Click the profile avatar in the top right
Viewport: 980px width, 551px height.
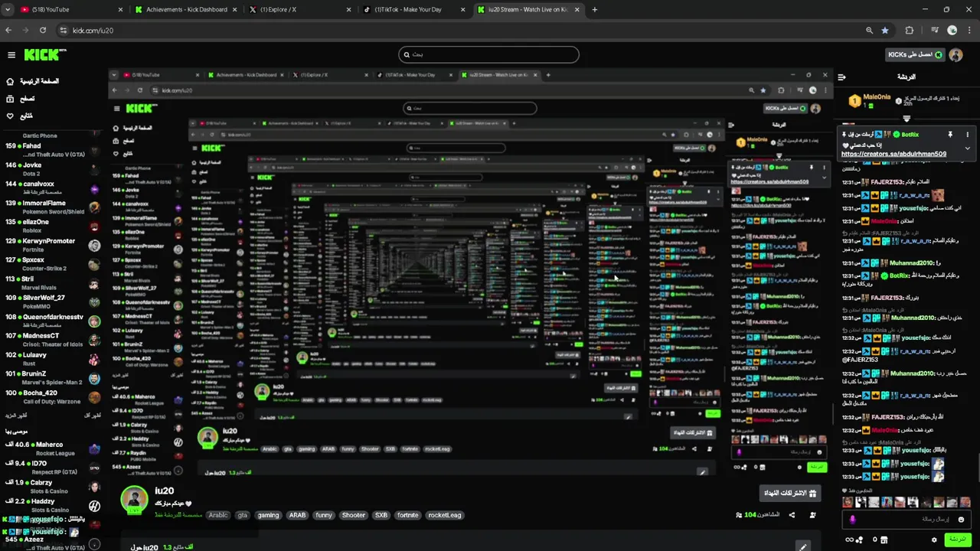(955, 55)
